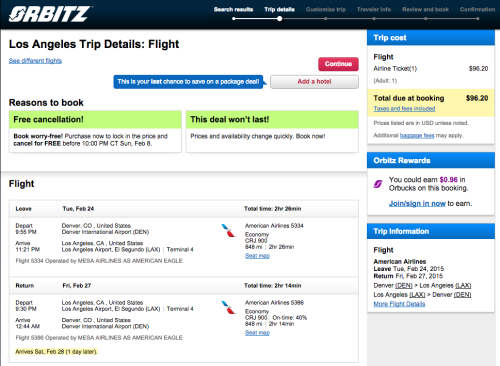This screenshot has width=500, height=366.
Task: Click the last chance package deal banner
Action: [188, 82]
